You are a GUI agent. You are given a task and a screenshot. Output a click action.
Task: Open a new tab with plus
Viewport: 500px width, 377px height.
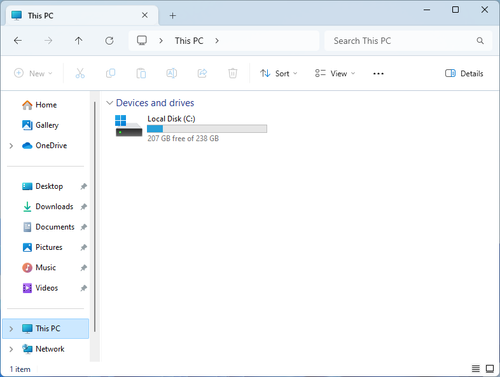(x=172, y=16)
